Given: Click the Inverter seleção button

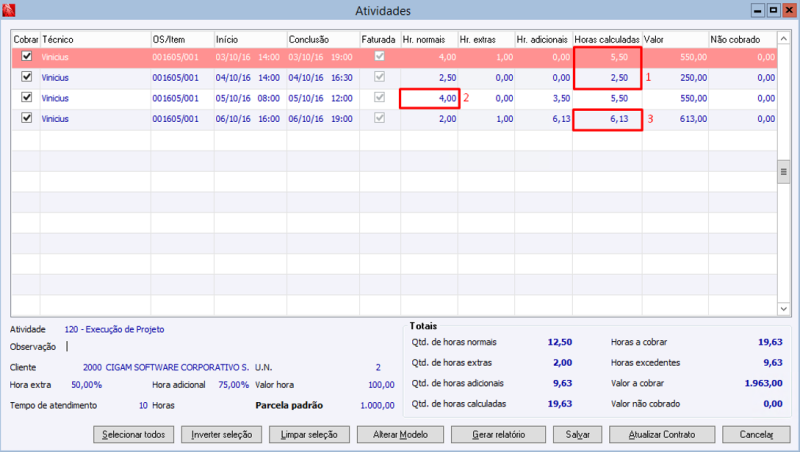Looking at the screenshot, I should [x=221, y=435].
